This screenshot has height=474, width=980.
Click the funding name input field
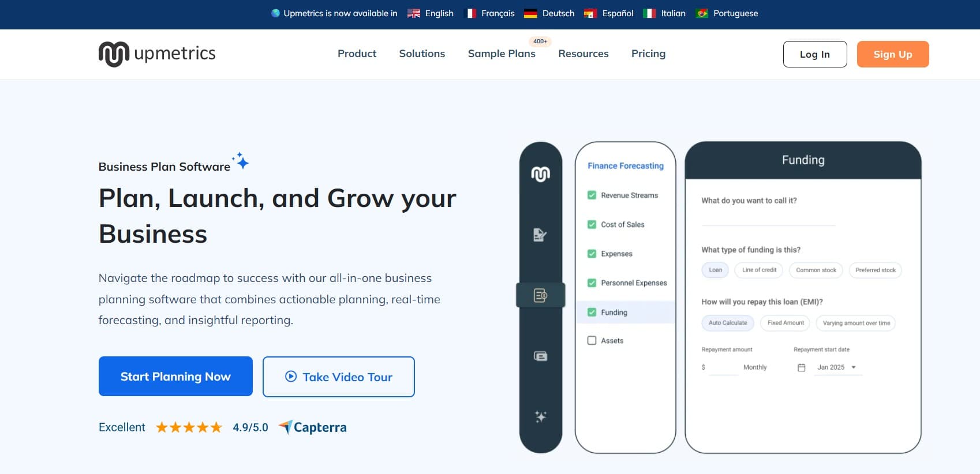click(768, 219)
